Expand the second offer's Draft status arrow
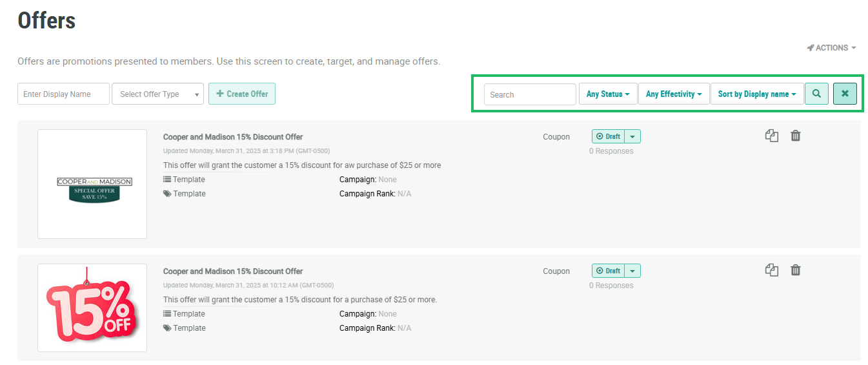 632,271
